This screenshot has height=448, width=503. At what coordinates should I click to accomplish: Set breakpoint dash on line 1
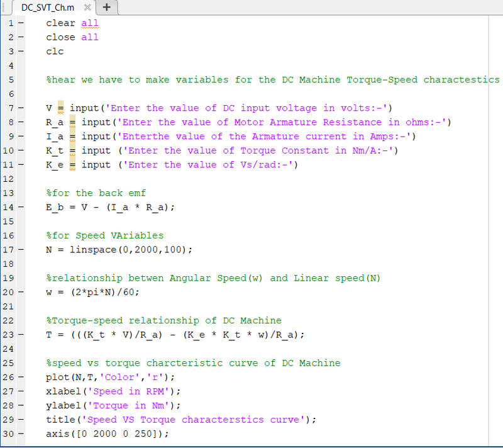pyautogui.click(x=21, y=23)
